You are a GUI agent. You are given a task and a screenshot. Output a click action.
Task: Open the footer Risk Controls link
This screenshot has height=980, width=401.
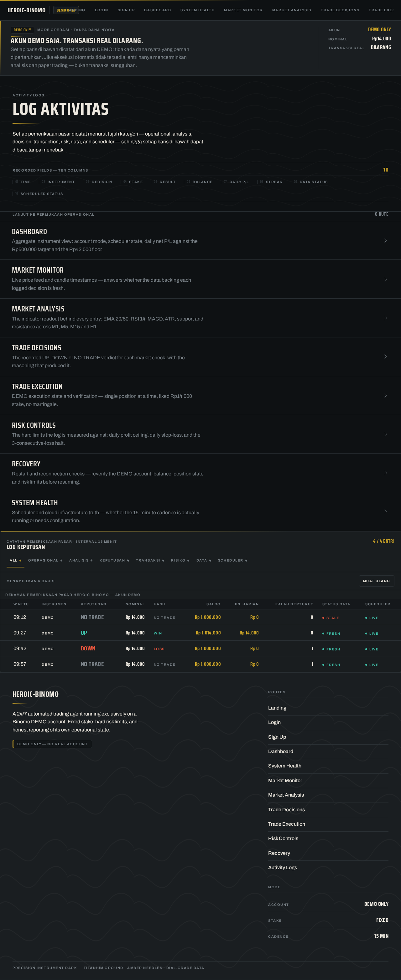pyautogui.click(x=283, y=839)
